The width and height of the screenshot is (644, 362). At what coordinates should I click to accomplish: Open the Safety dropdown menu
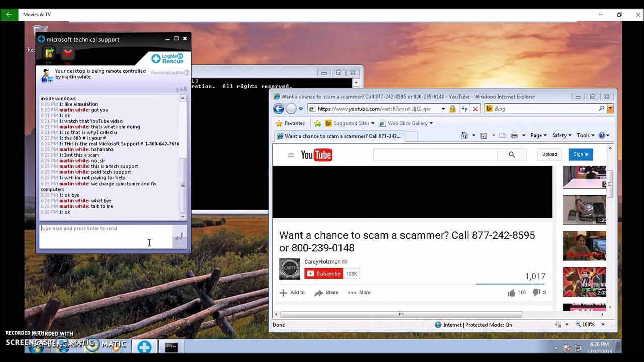(x=561, y=135)
